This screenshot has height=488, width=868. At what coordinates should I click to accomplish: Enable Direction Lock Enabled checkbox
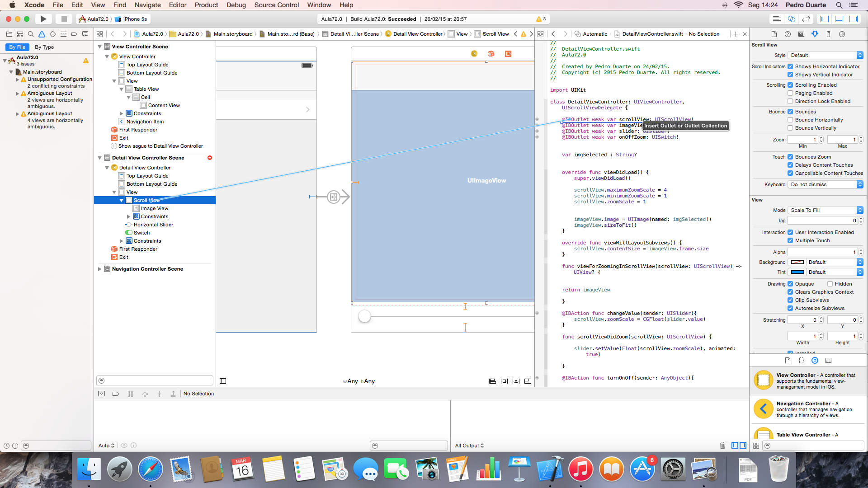tap(790, 101)
